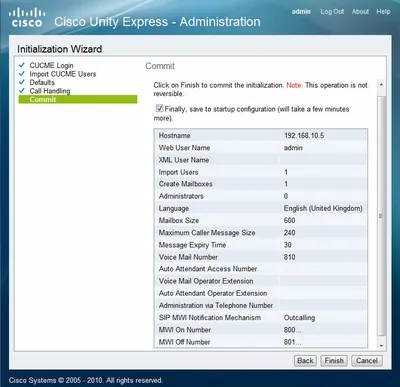400x387 pixels.
Task: Click the Hostname value 192.168.10.5
Action: click(304, 136)
